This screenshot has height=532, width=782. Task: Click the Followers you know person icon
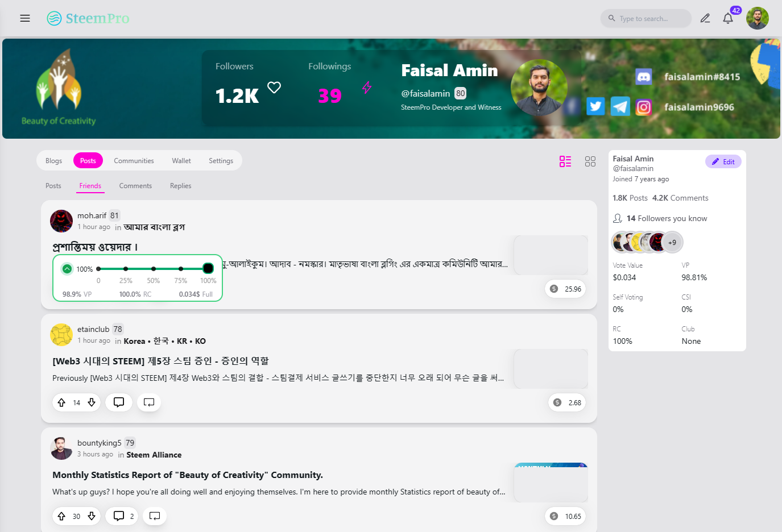tap(618, 218)
